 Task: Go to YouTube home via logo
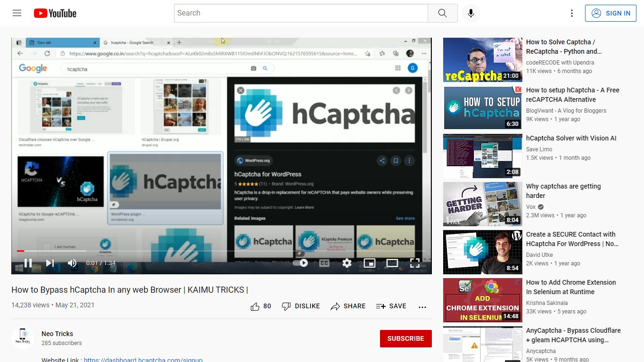55,13
